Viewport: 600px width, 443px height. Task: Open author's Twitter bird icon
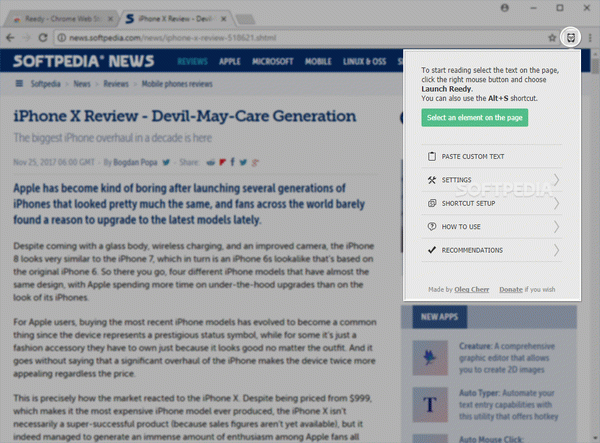tap(166, 162)
